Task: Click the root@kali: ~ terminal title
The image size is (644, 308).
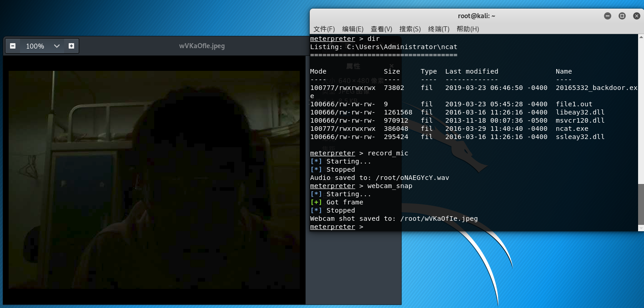Action: click(477, 16)
